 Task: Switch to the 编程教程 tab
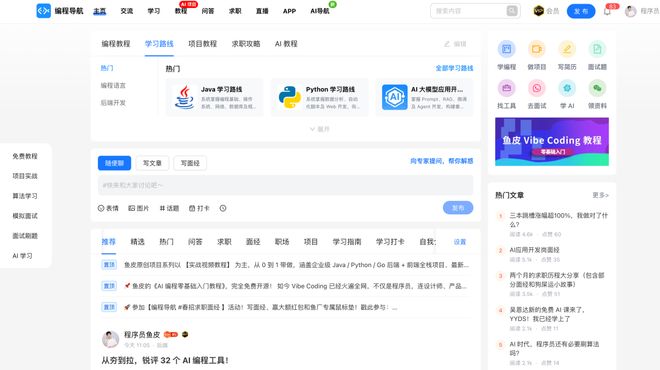pyautogui.click(x=116, y=44)
